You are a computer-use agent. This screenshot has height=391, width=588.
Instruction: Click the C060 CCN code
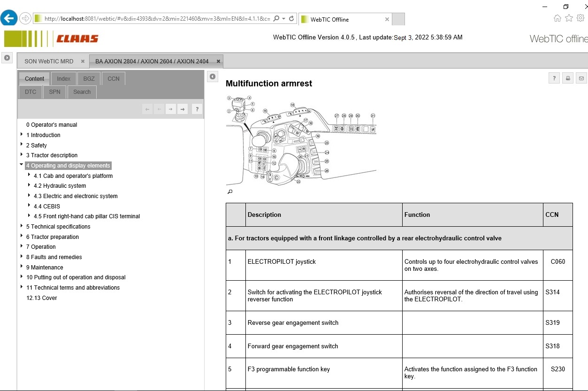coord(558,261)
